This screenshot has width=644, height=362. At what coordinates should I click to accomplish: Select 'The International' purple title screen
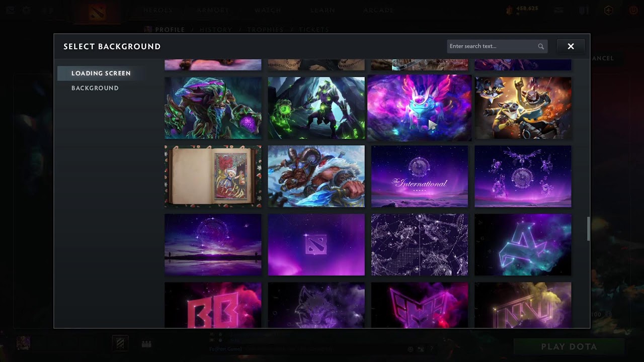tap(420, 176)
